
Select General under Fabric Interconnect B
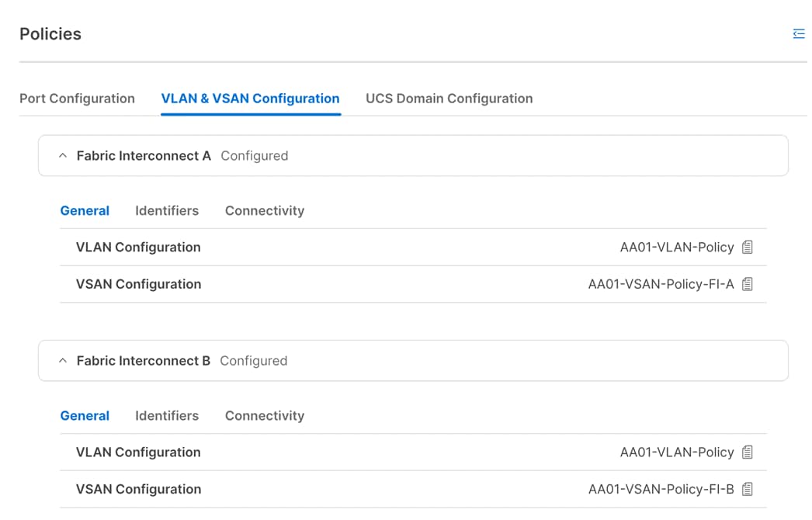pyautogui.click(x=85, y=415)
